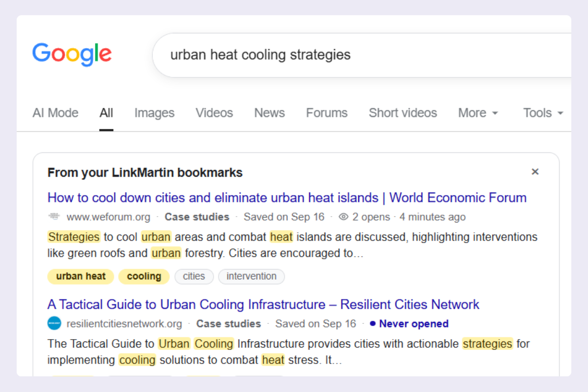
Task: Click the cooling tag
Action: (144, 276)
